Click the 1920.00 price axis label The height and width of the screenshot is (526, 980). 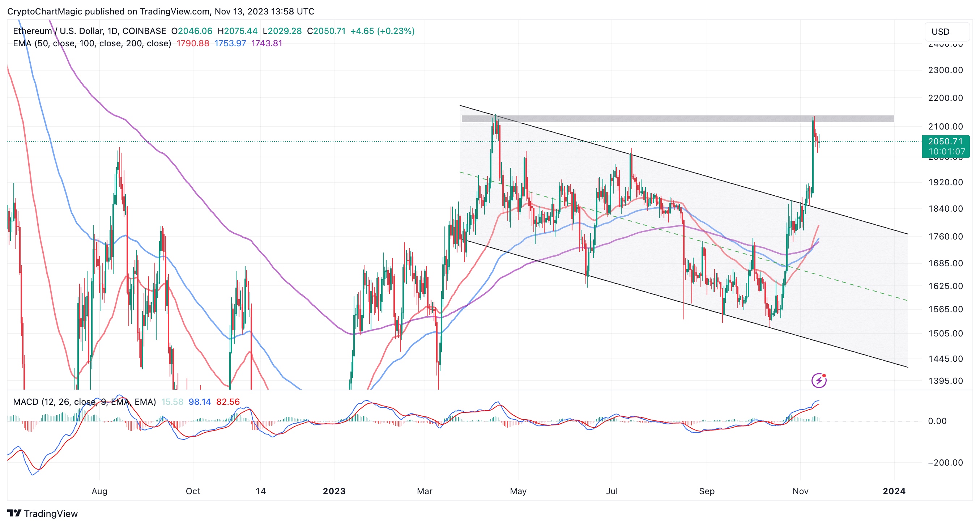tap(945, 182)
